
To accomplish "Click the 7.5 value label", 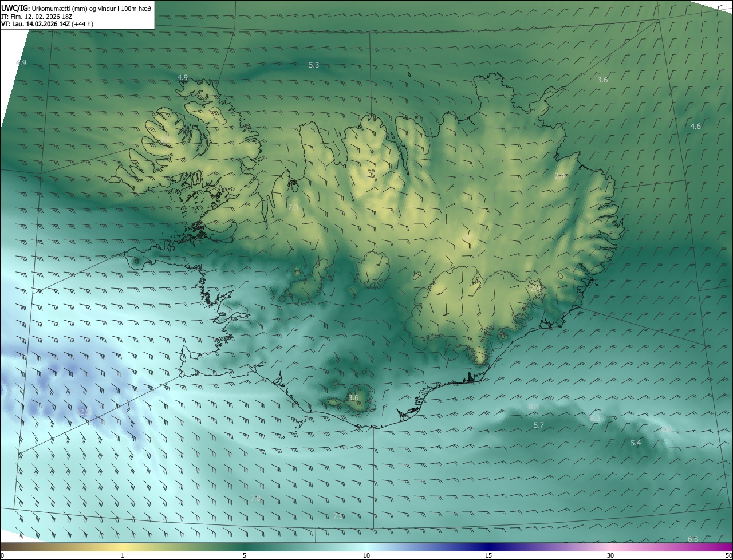I will (x=338, y=516).
